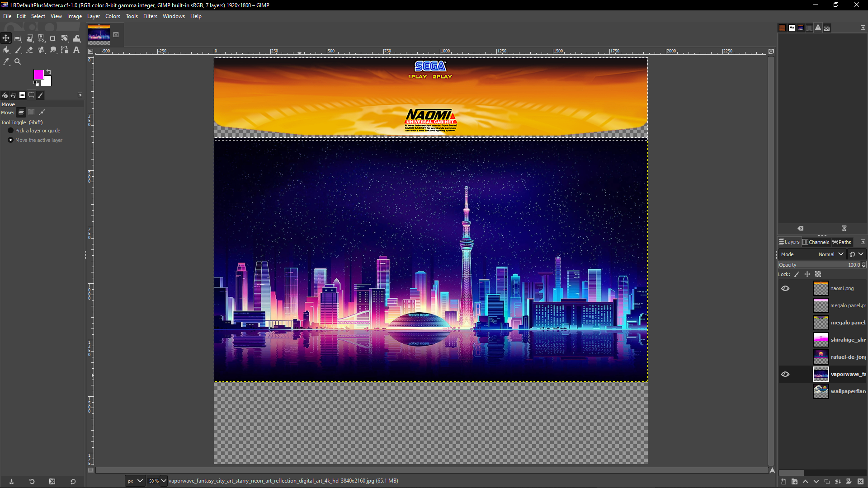Step the layer Opacity spinner arrows

(x=864, y=265)
